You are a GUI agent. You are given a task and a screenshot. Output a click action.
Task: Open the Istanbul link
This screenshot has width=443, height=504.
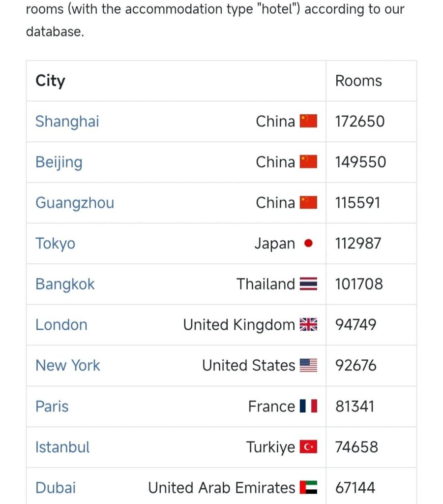[62, 447]
